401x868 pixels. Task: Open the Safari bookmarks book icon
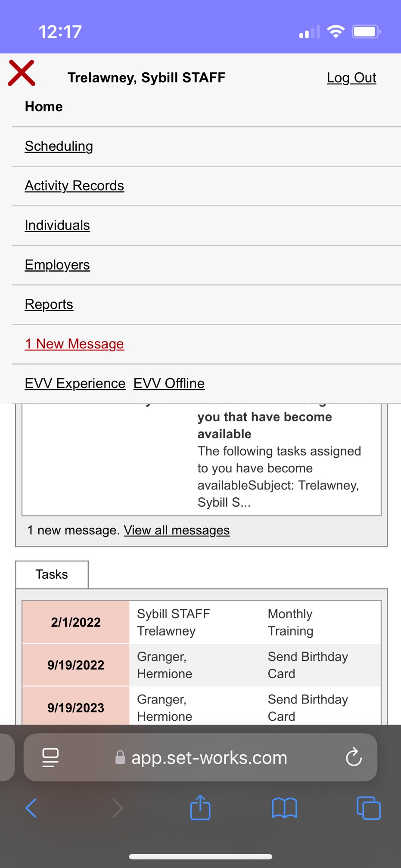pyautogui.click(x=284, y=808)
